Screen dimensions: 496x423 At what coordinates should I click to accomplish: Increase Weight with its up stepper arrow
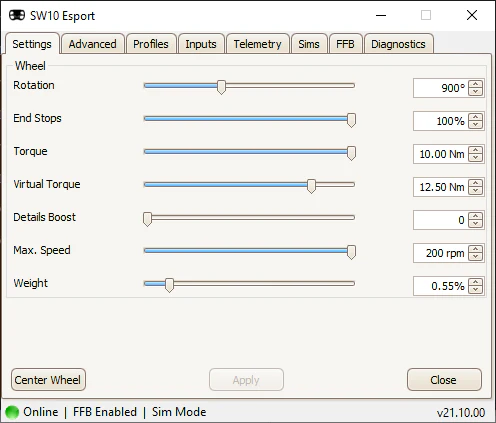click(x=475, y=282)
